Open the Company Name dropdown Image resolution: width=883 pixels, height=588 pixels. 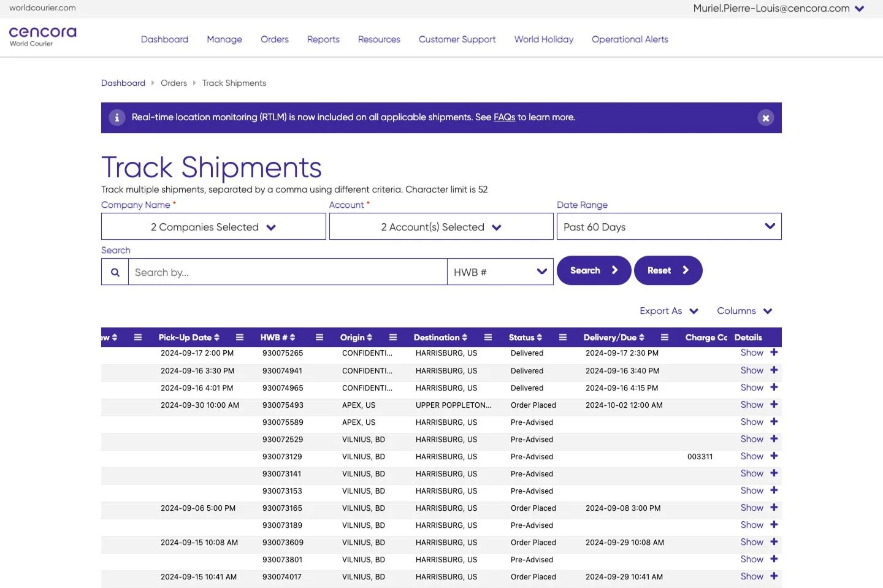[x=213, y=227]
